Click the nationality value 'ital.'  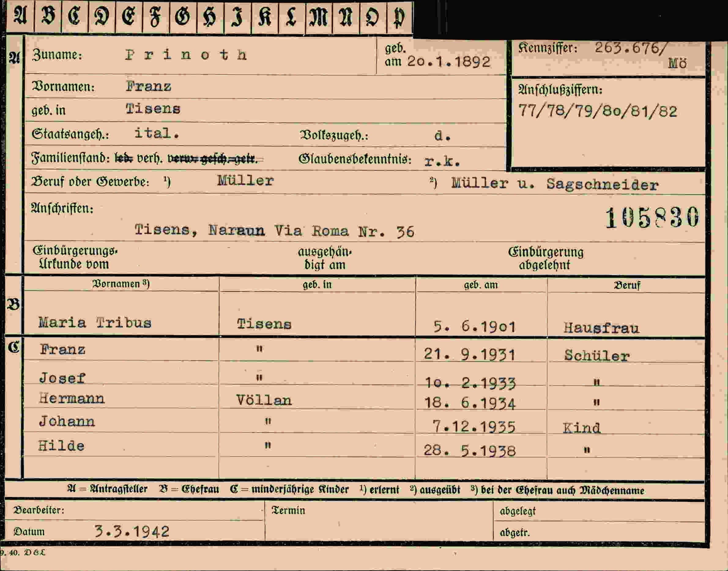(157, 133)
